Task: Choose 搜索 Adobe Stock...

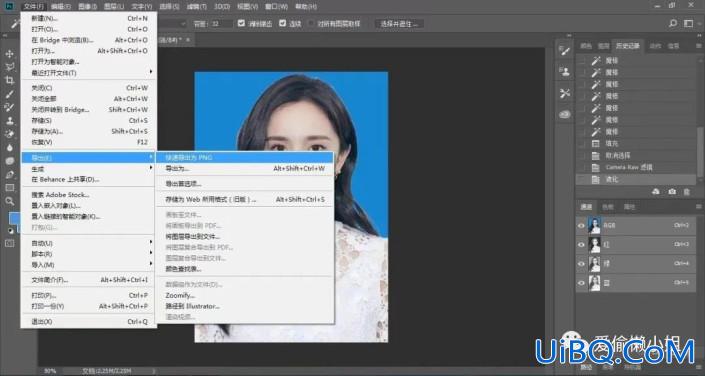Action: (89, 195)
